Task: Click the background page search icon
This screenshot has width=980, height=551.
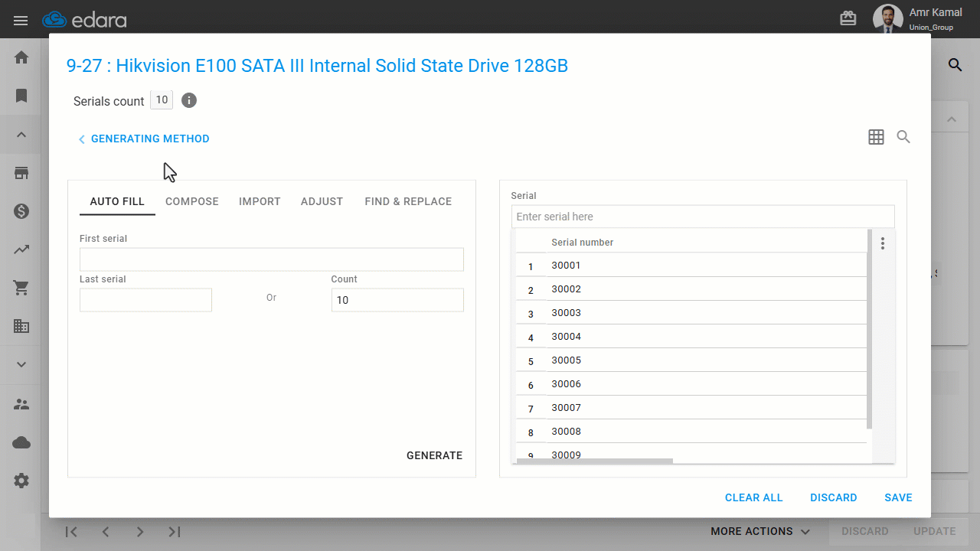Action: point(955,65)
